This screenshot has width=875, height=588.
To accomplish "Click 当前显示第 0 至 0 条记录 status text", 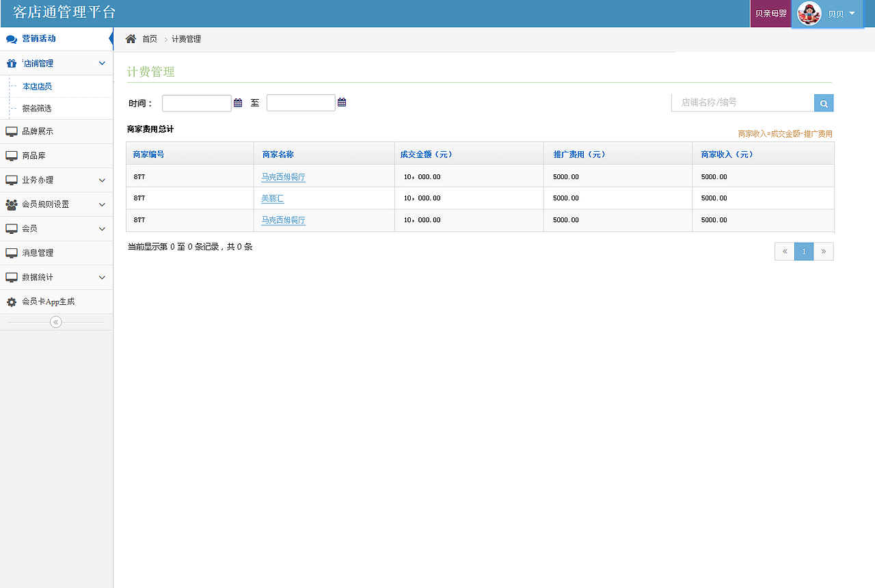I will (x=190, y=247).
